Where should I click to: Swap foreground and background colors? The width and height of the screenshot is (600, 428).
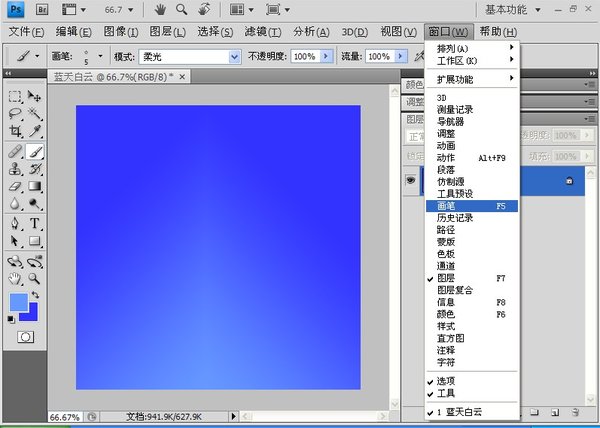(35, 295)
